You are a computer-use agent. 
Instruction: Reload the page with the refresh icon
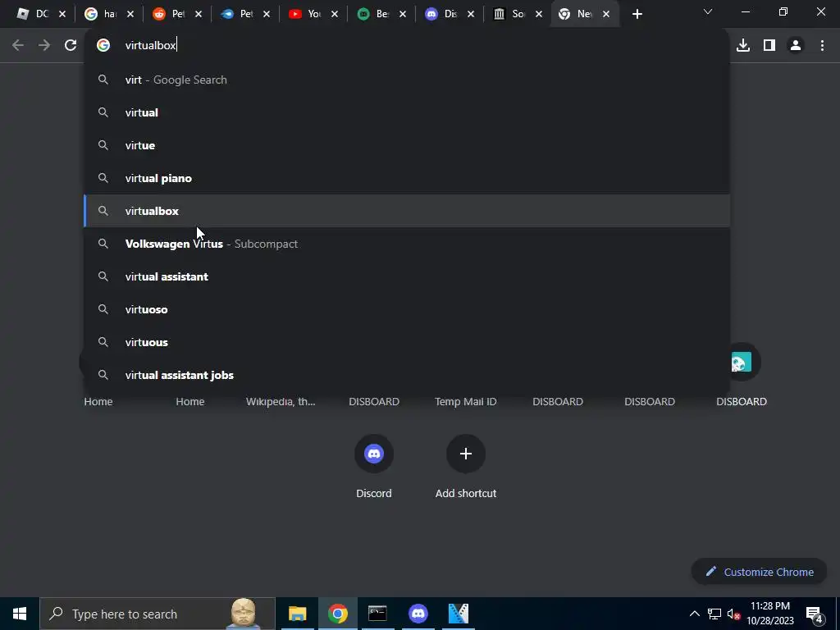[71, 46]
